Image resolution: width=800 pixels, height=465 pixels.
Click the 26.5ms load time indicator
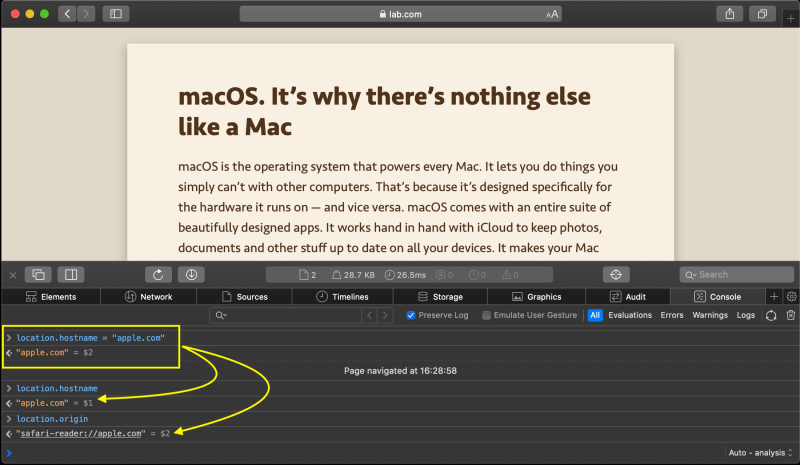405,275
